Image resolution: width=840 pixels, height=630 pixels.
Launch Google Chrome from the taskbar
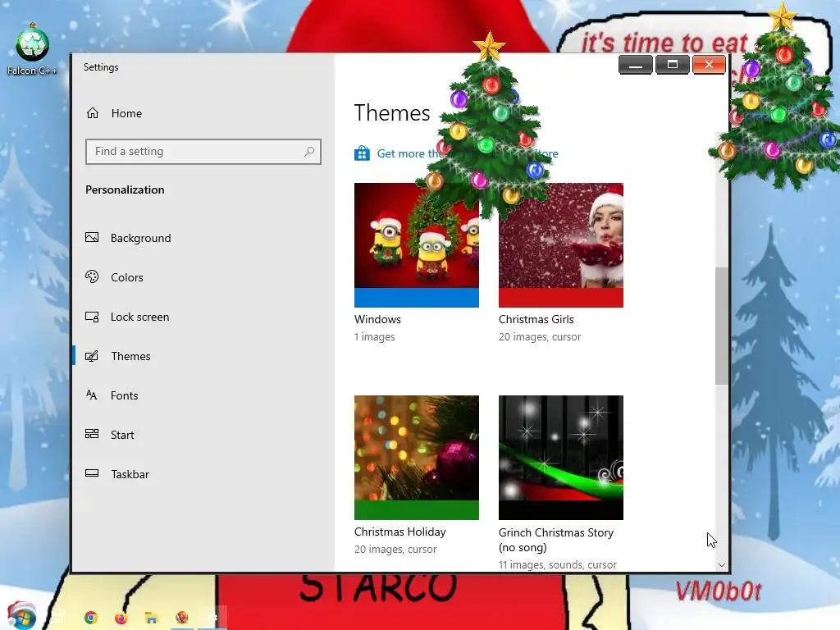point(91,618)
